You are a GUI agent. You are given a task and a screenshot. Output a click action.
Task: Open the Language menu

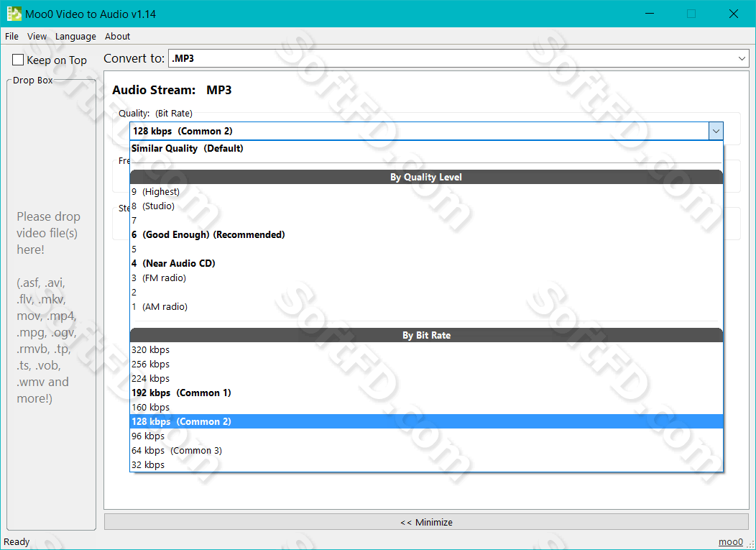pyautogui.click(x=75, y=36)
